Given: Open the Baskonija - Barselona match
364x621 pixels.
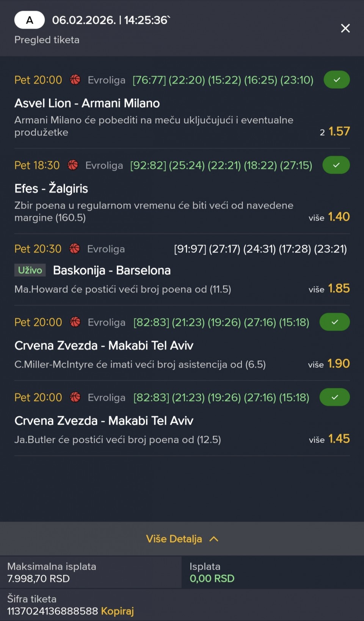Looking at the screenshot, I should pyautogui.click(x=112, y=270).
